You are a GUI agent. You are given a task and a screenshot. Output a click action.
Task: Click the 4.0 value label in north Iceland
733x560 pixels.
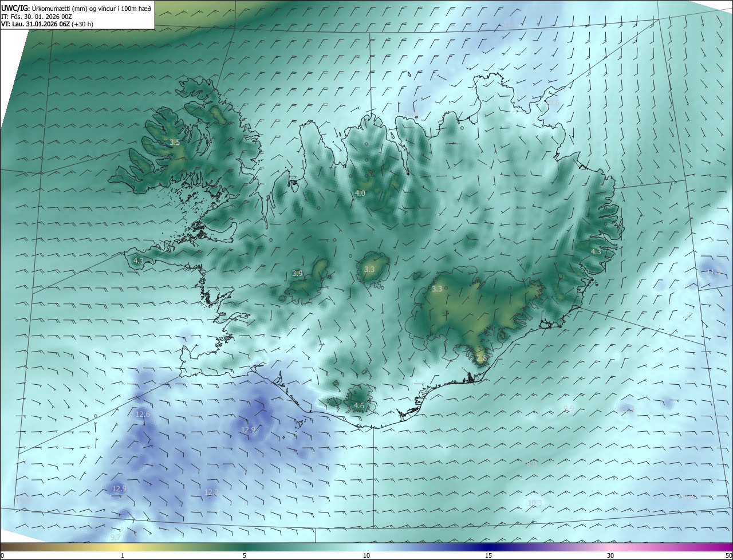(x=360, y=194)
